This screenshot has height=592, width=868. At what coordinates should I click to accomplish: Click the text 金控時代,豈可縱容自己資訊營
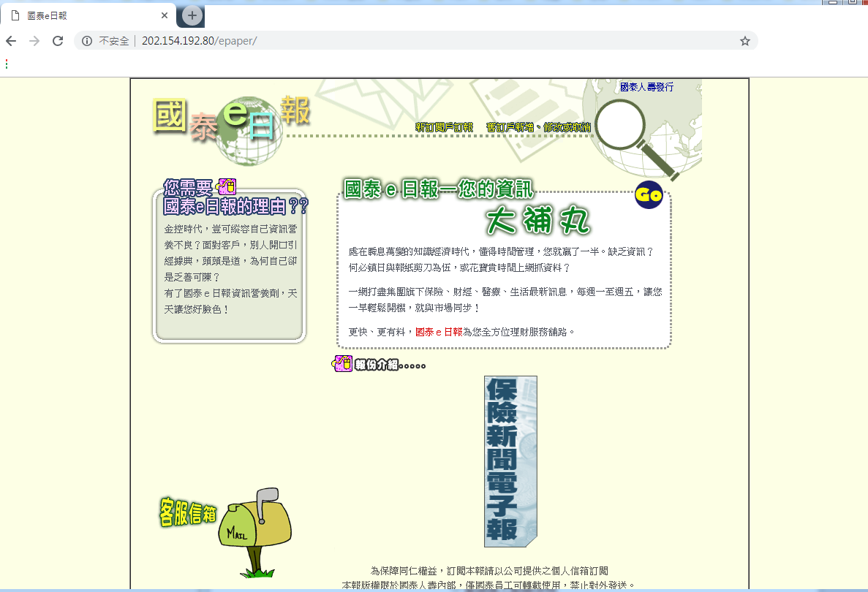(230, 229)
